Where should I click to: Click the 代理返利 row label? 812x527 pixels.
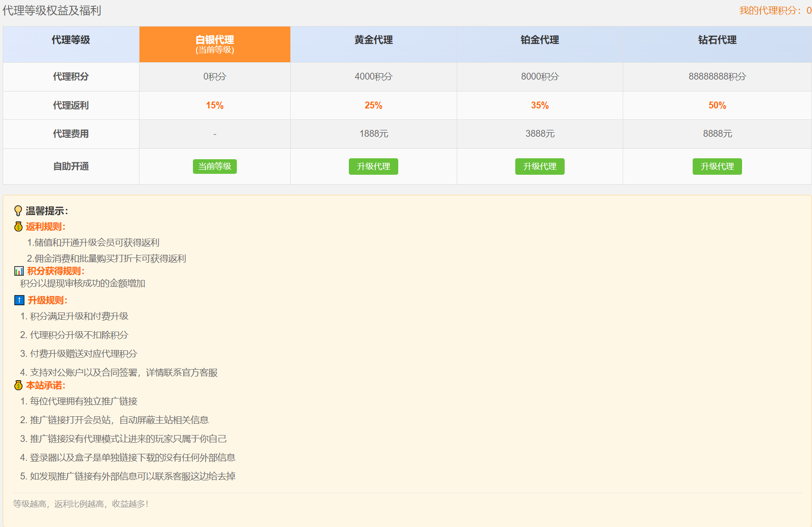(71, 105)
